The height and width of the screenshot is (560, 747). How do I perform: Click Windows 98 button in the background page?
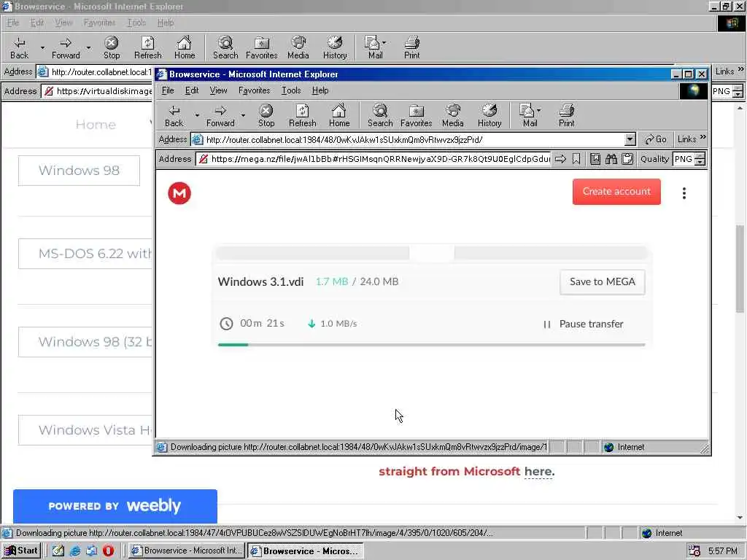(x=79, y=171)
